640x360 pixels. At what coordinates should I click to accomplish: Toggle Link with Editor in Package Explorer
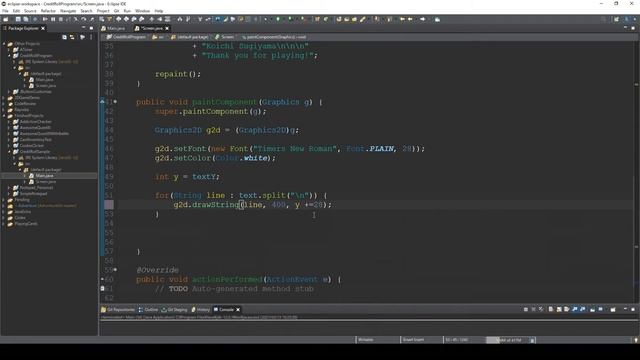click(72, 37)
